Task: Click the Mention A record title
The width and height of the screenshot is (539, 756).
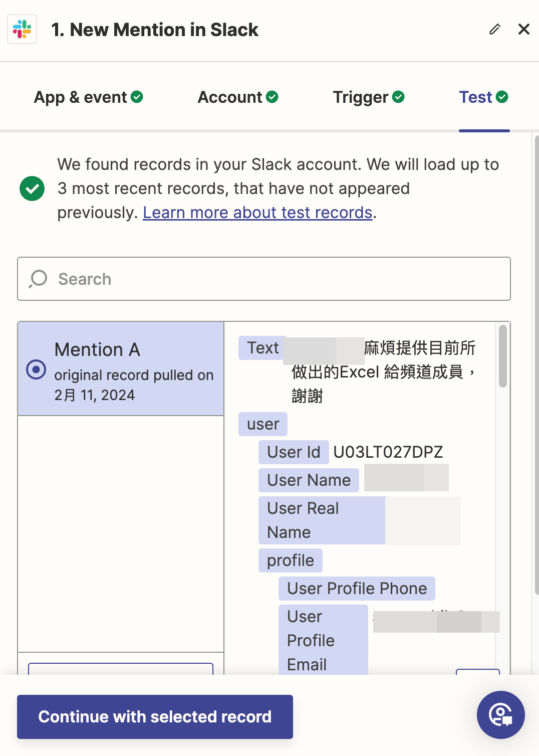Action: pyautogui.click(x=97, y=349)
